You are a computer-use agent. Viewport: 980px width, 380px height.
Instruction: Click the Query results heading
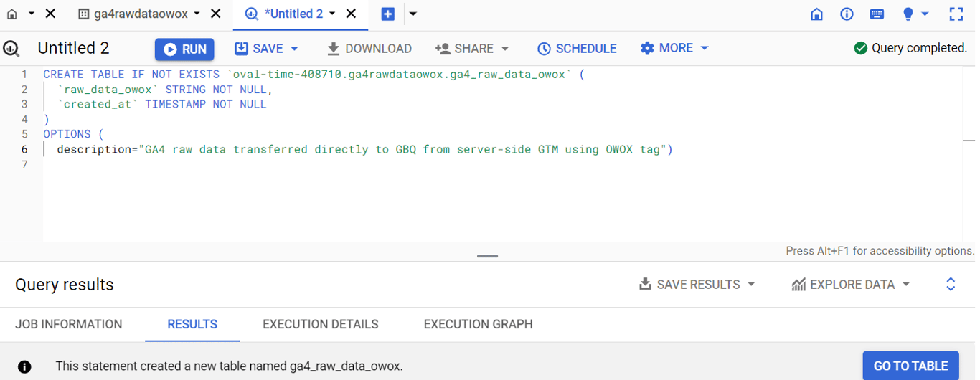tap(65, 285)
